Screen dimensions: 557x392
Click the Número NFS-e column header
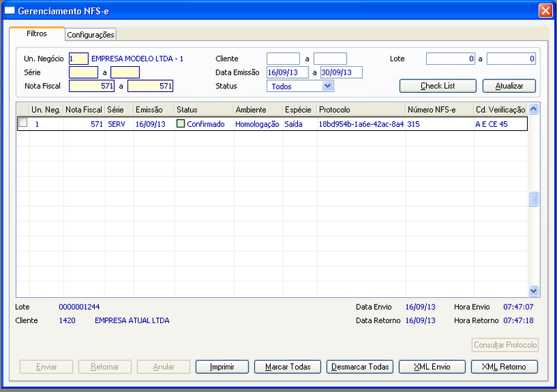tap(440, 110)
